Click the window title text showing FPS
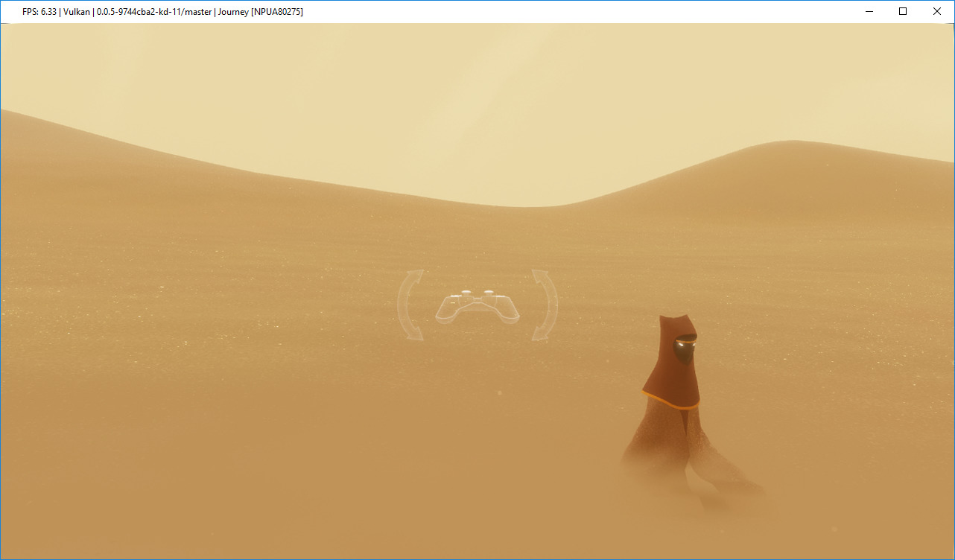This screenshot has height=560, width=955. (162, 12)
